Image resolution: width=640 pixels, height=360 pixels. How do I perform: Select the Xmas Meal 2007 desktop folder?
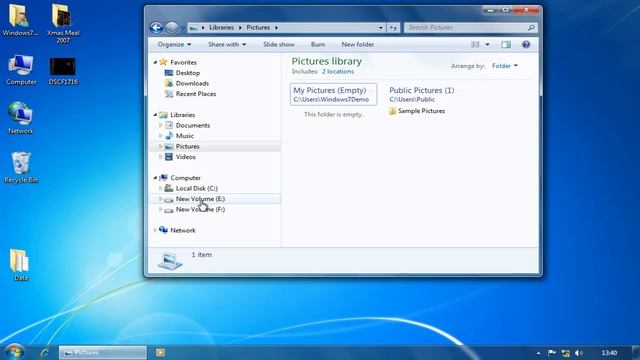point(63,23)
